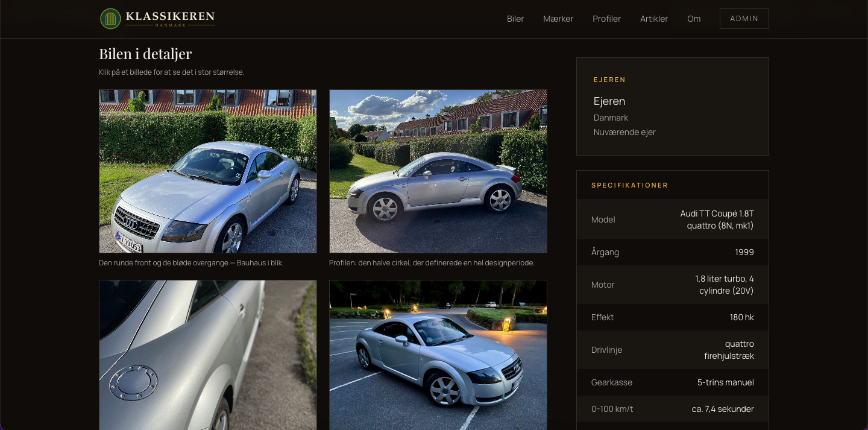The height and width of the screenshot is (430, 868).
Task: Click the 'Model' row label
Action: 603,220
